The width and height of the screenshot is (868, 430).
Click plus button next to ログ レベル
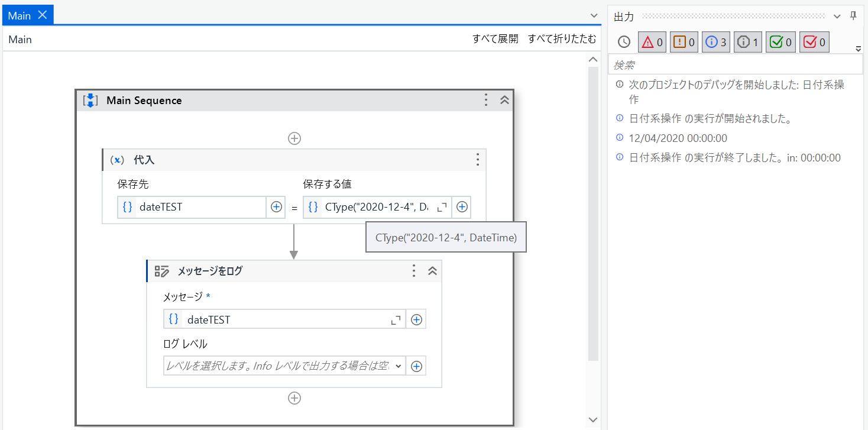pyautogui.click(x=416, y=366)
